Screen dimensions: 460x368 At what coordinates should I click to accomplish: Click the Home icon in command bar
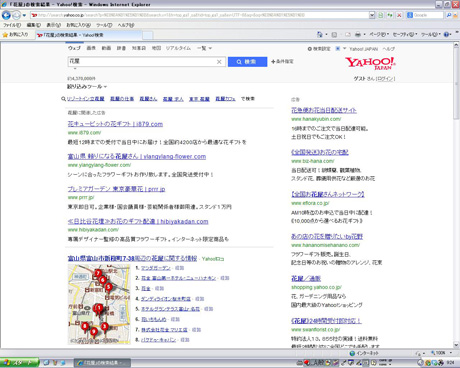click(x=320, y=34)
